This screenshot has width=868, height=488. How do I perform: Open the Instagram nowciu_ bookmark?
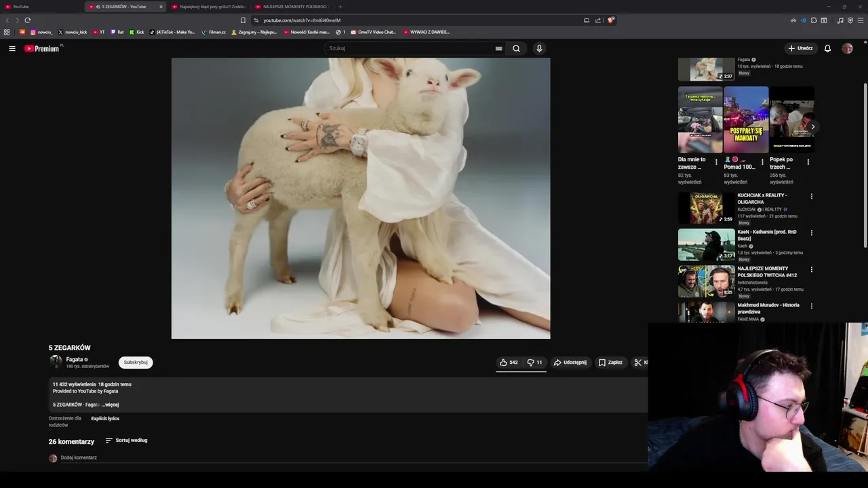click(41, 32)
